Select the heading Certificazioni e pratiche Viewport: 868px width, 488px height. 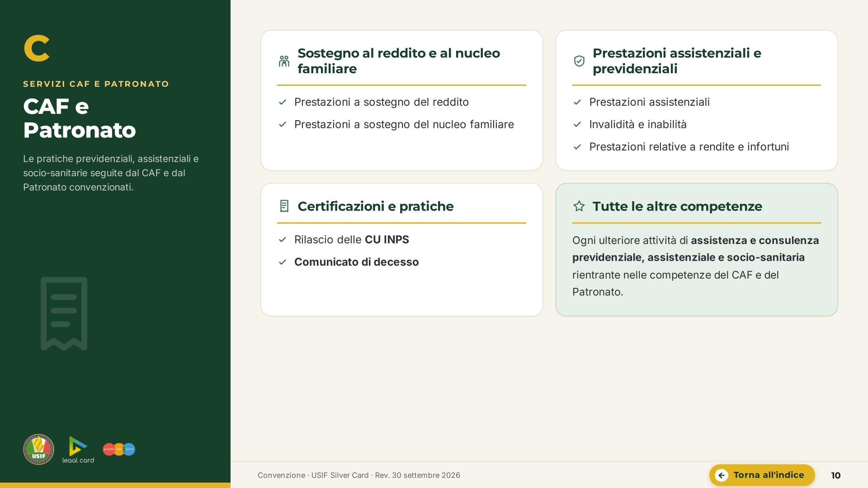375,206
